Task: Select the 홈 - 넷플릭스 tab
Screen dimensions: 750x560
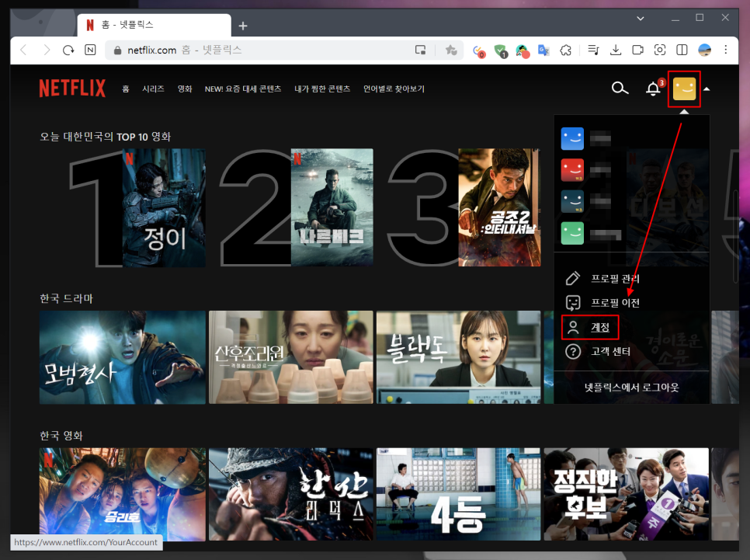Action: 154,25
